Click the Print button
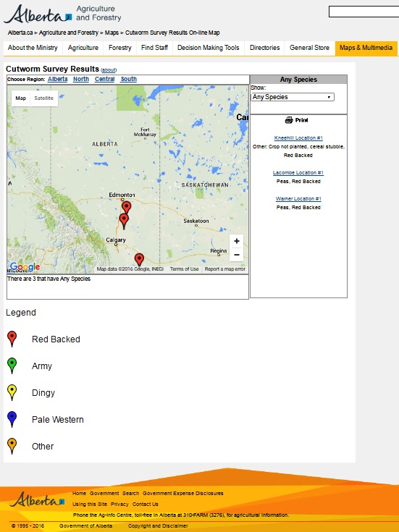Screen dimensions: 399x532 click(x=297, y=120)
